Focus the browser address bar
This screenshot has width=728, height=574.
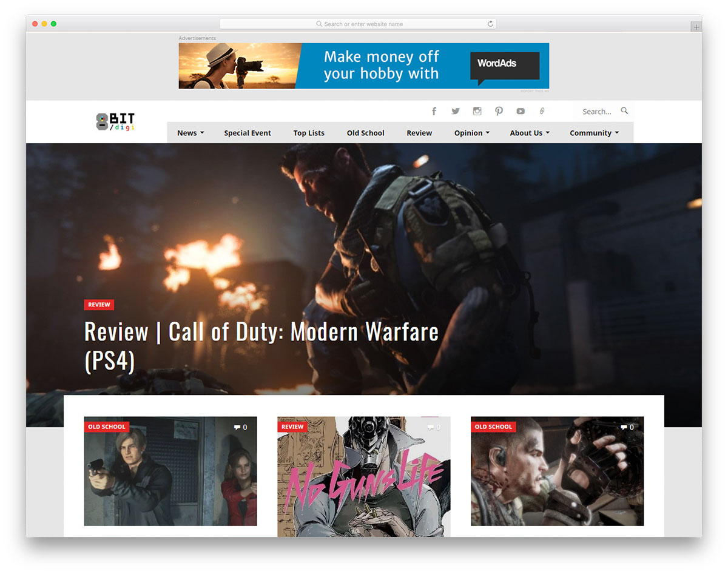point(358,24)
